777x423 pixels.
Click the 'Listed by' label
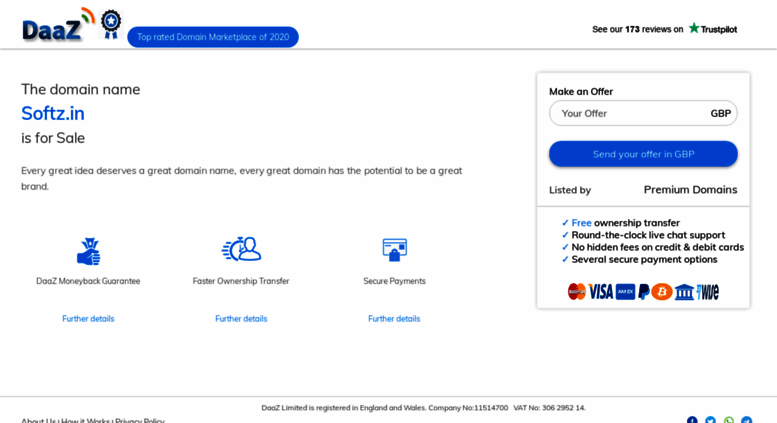point(570,190)
